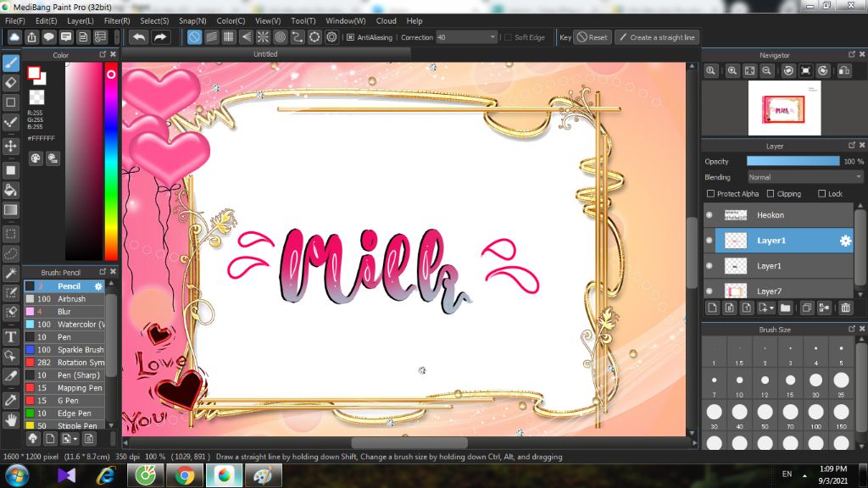
Task: Zoom out the Navigator view
Action: [x=766, y=71]
